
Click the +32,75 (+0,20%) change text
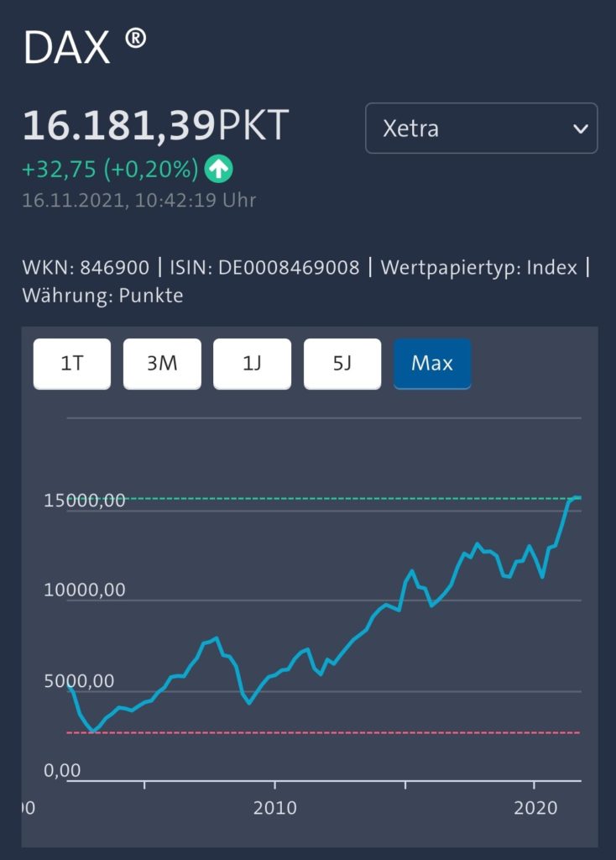tap(110, 170)
